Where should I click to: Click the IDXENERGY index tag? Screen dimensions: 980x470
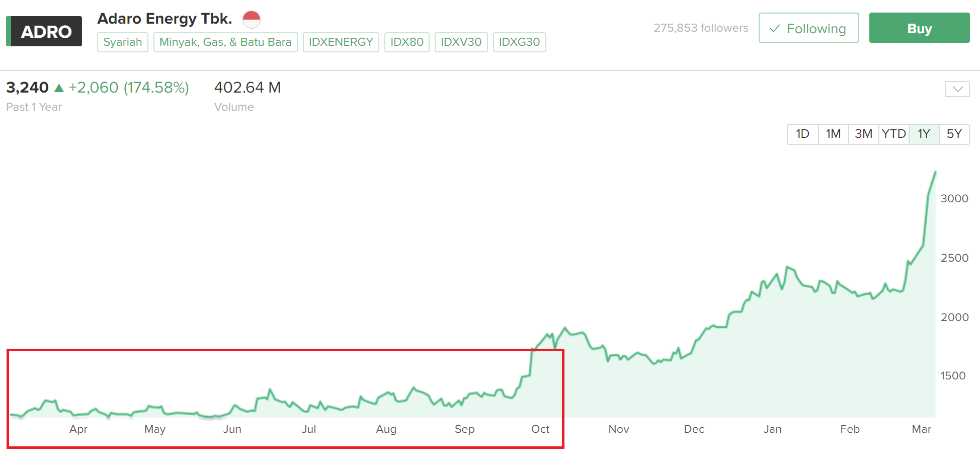click(x=341, y=42)
